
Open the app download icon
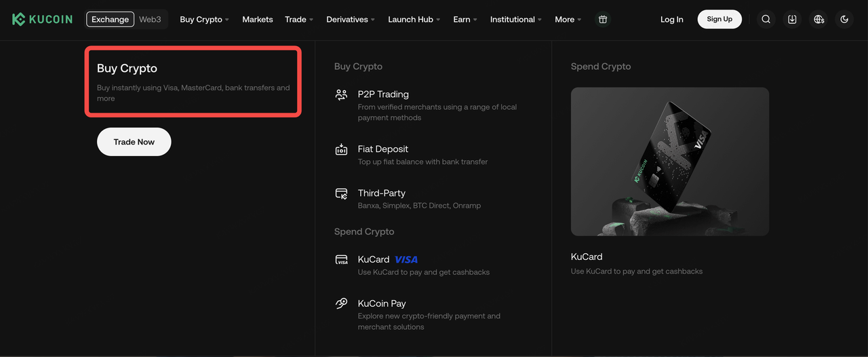pos(792,19)
